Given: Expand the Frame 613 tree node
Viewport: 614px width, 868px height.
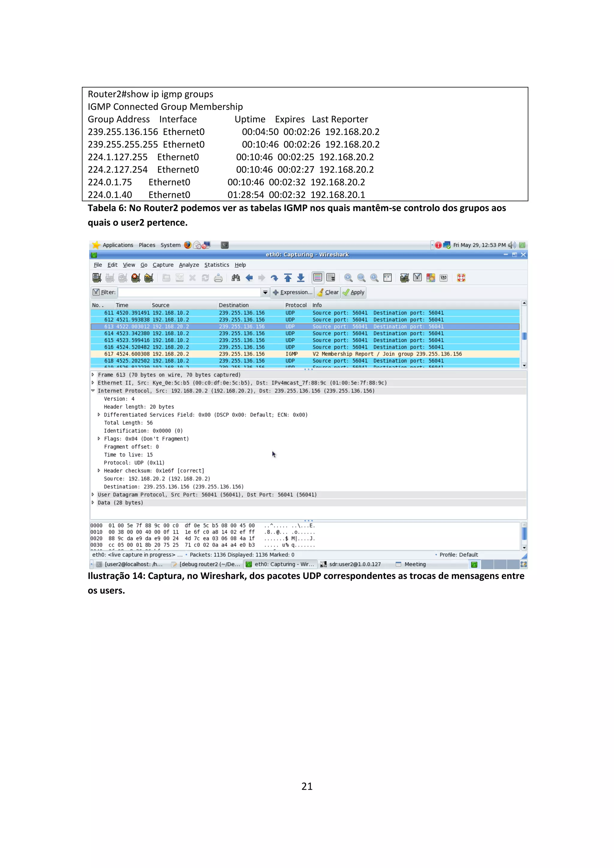Looking at the screenshot, I should [x=93, y=375].
